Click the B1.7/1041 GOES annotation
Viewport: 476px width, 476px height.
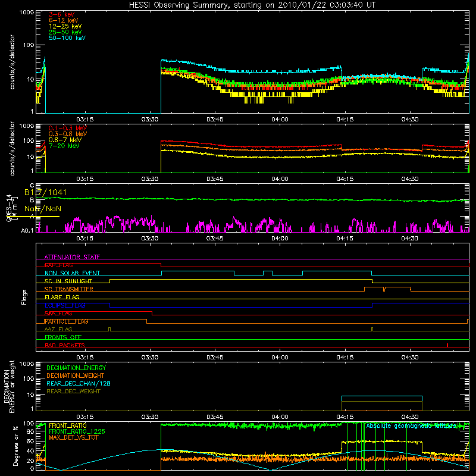pyautogui.click(x=45, y=192)
